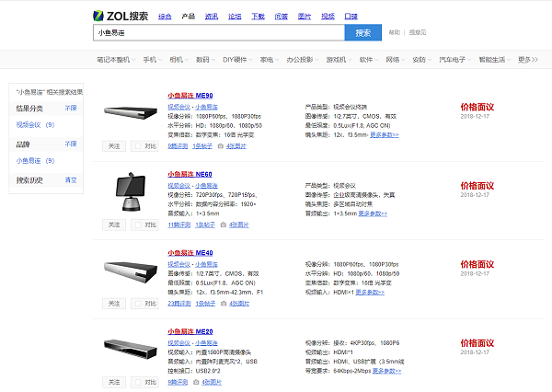Click the ME20 product thumbnail image
Screen dimensions: 552x392
point(131,349)
